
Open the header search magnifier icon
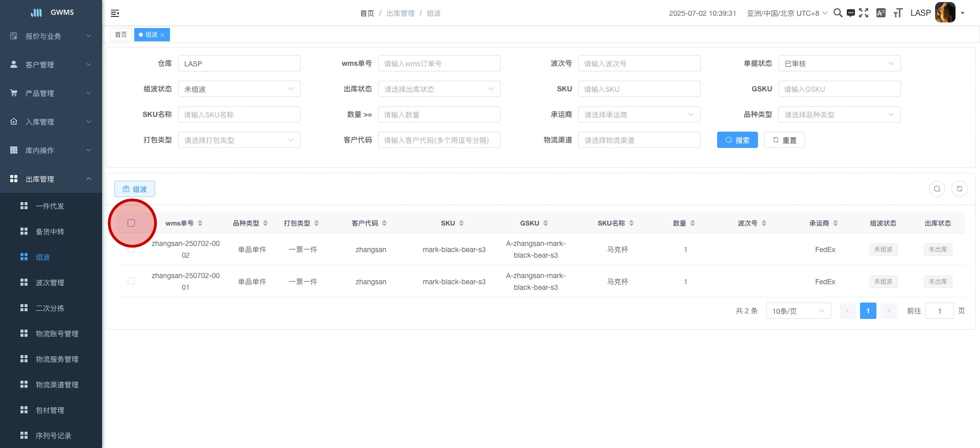point(838,13)
